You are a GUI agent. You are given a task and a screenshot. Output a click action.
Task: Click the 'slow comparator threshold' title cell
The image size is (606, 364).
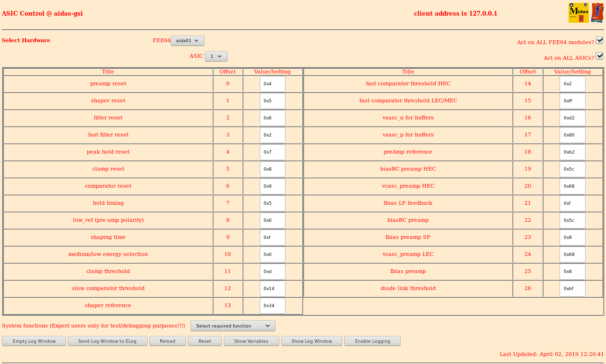[108, 289]
